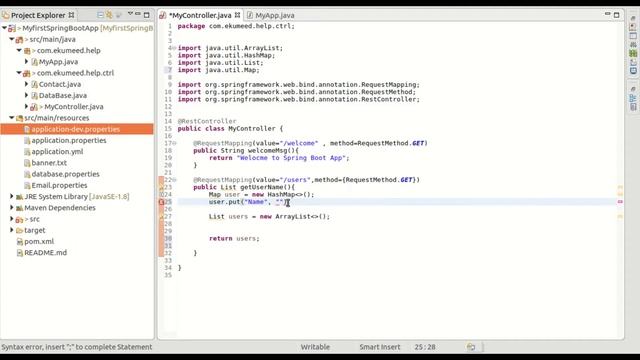Screen dimensions: 640x360
Task: Click the target folder icon
Action: (x=19, y=230)
